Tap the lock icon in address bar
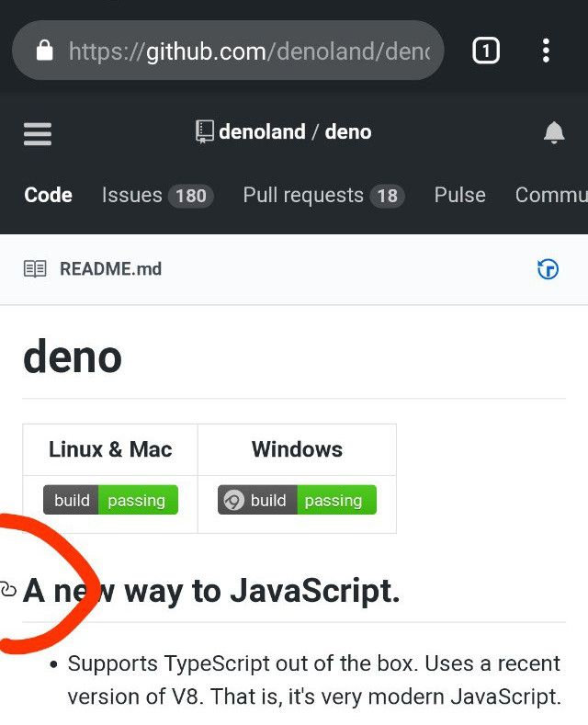Viewport: 588px width, 725px height. [45, 51]
